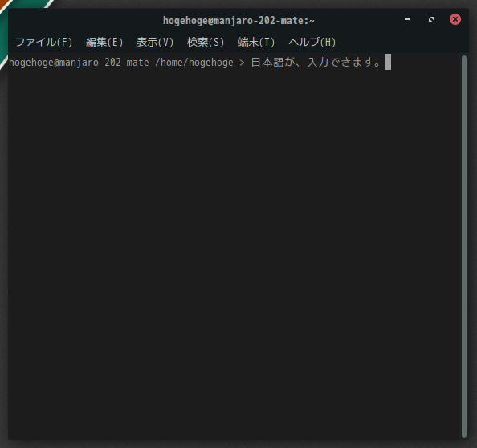Open the ファイル(F) menu
The width and height of the screenshot is (477, 448).
[44, 42]
